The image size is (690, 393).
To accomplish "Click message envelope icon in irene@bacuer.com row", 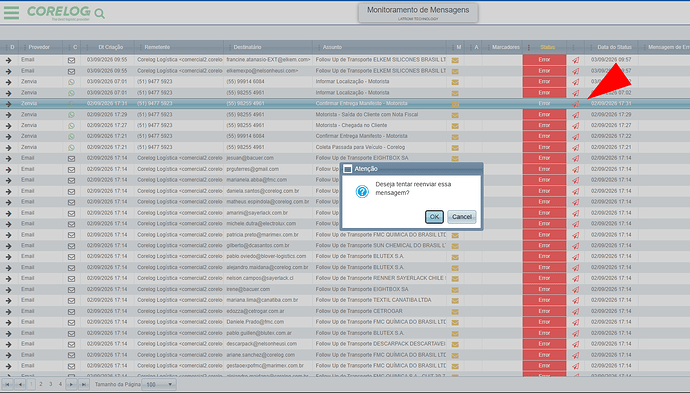I will click(x=455, y=290).
